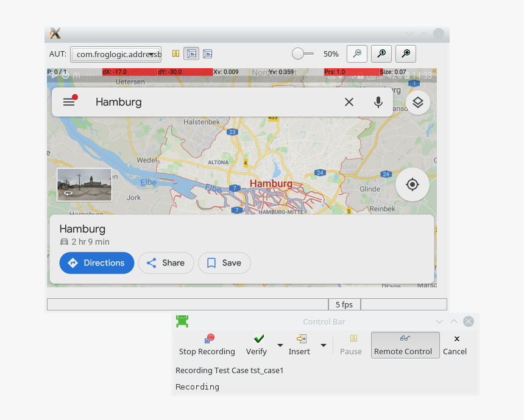Viewport: 524px width, 420px height.
Task: Click the Glinde label on the map
Action: tap(370, 189)
